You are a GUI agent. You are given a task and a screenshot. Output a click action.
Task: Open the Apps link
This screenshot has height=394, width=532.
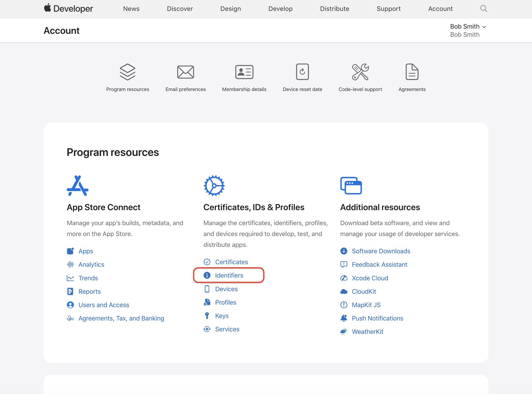pos(86,251)
